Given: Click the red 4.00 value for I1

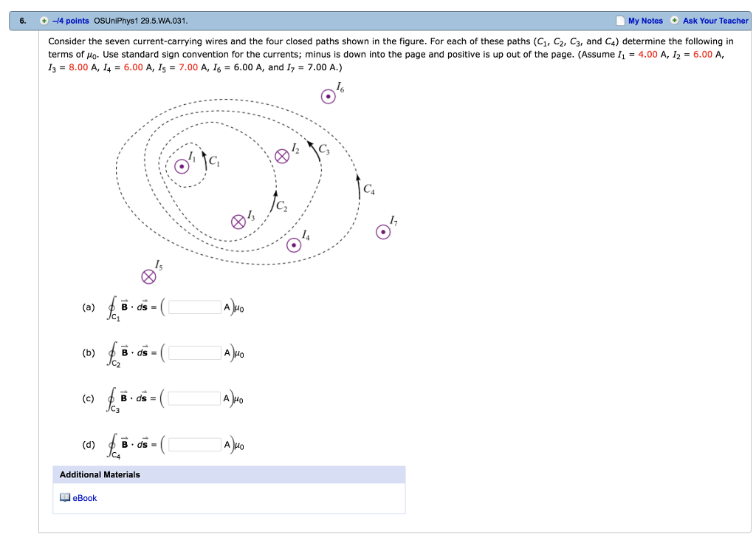Looking at the screenshot, I should [x=647, y=55].
